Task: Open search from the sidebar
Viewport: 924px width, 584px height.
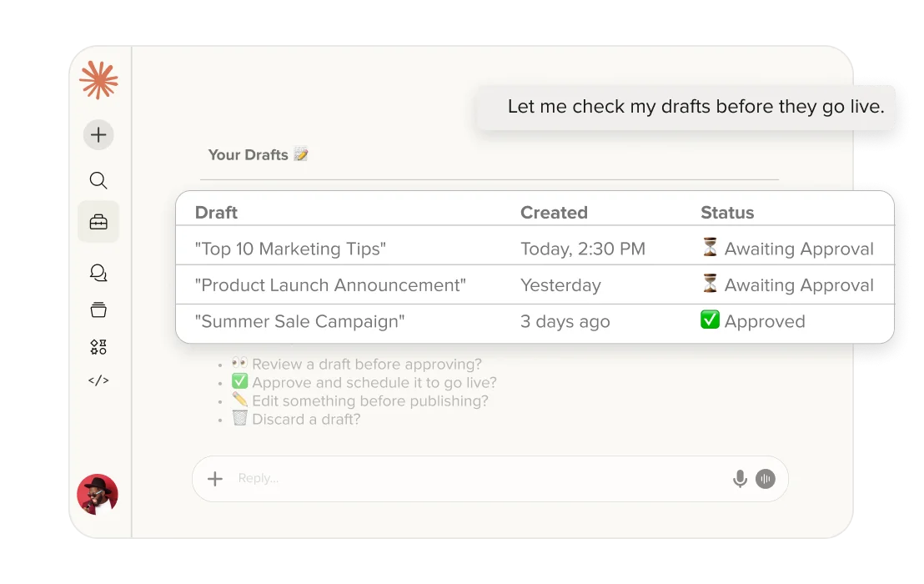Action: click(98, 180)
